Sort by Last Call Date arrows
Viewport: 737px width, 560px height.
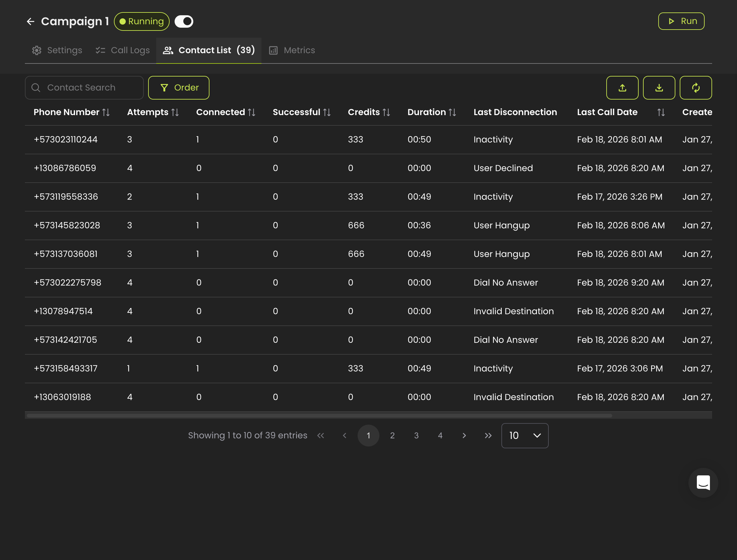coord(661,112)
